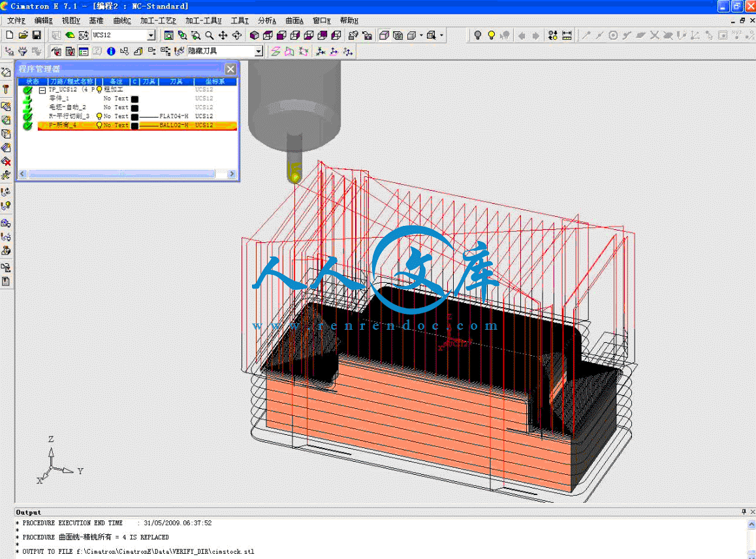Click the running figure execute icon
Viewport: 756px width, 559px height.
[x=7, y=175]
